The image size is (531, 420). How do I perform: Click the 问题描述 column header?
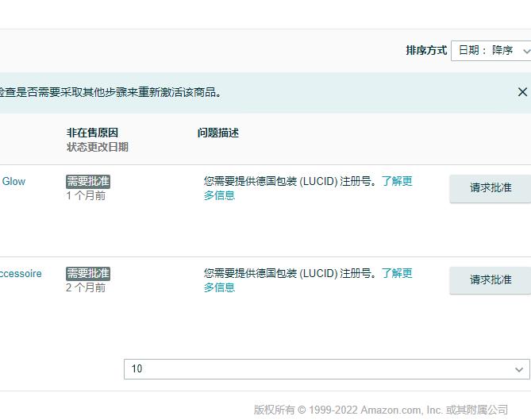218,133
